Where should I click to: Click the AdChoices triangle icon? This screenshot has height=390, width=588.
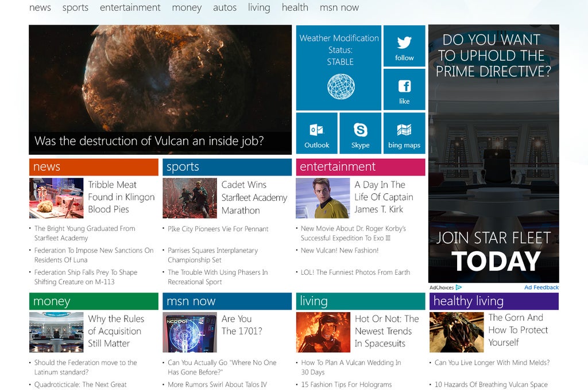tap(459, 287)
